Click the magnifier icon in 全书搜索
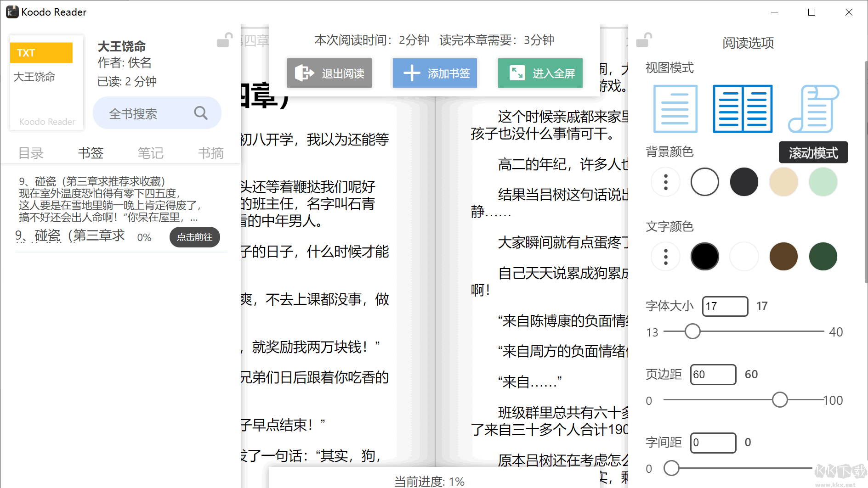 coord(201,112)
